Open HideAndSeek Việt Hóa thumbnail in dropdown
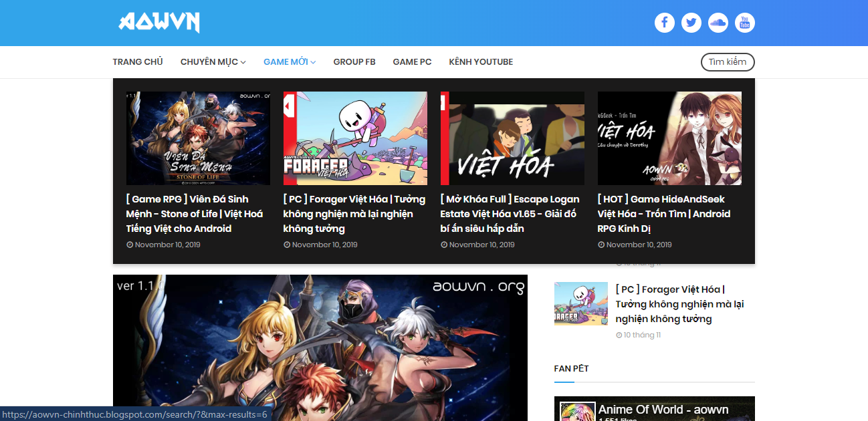868x421 pixels. (x=669, y=138)
